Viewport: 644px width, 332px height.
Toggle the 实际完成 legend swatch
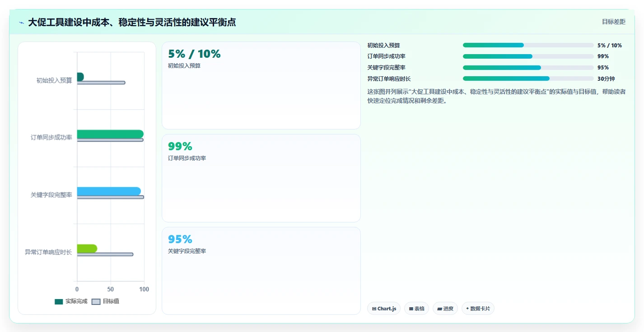coord(59,302)
